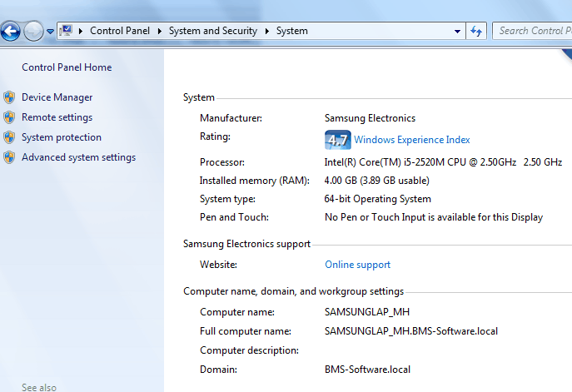
Task: Select System and Security breadcrumb segment
Action: [214, 31]
